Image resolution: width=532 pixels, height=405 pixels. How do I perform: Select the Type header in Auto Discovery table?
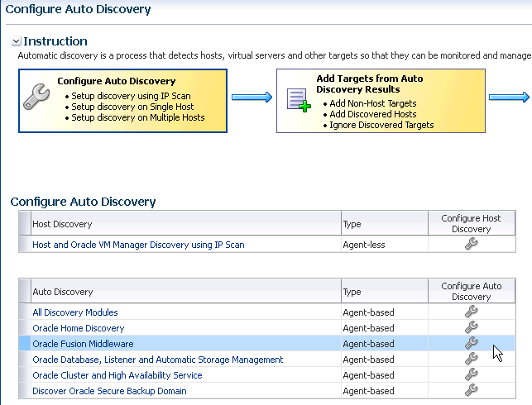click(385, 291)
